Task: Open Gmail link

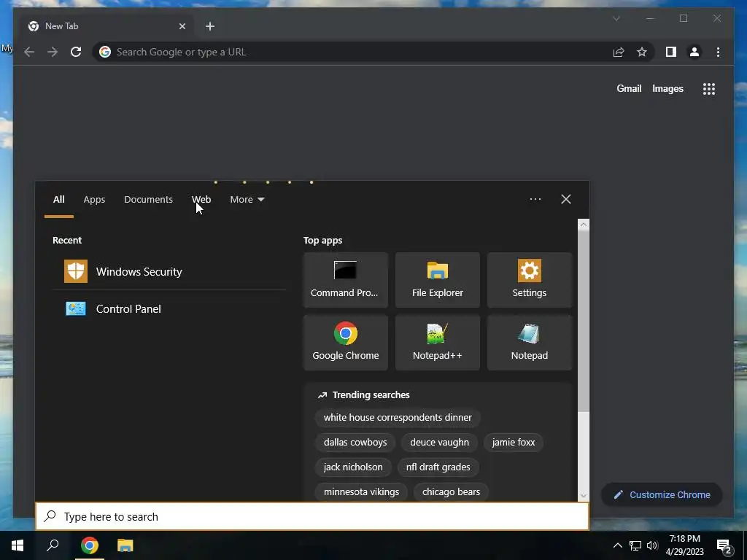Action: pyautogui.click(x=629, y=88)
